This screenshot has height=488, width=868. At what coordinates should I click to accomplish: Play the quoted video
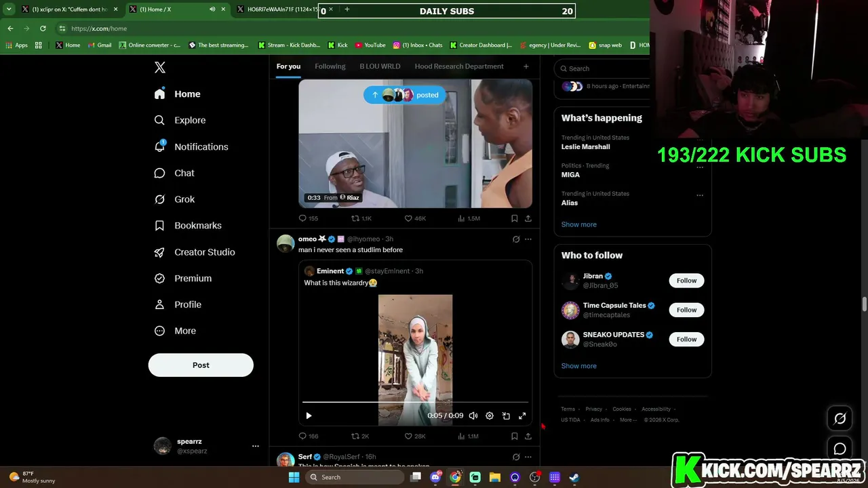click(x=309, y=415)
